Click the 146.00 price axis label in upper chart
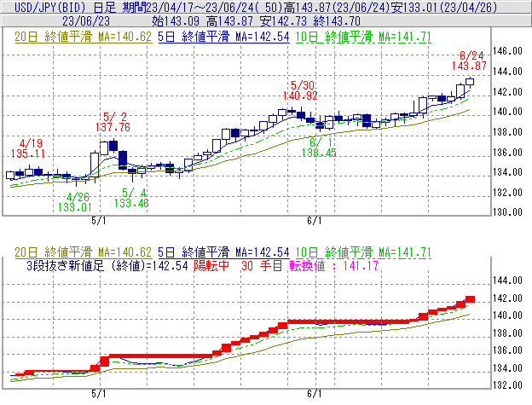Image resolution: width=532 pixels, height=405 pixels. pyautogui.click(x=507, y=51)
